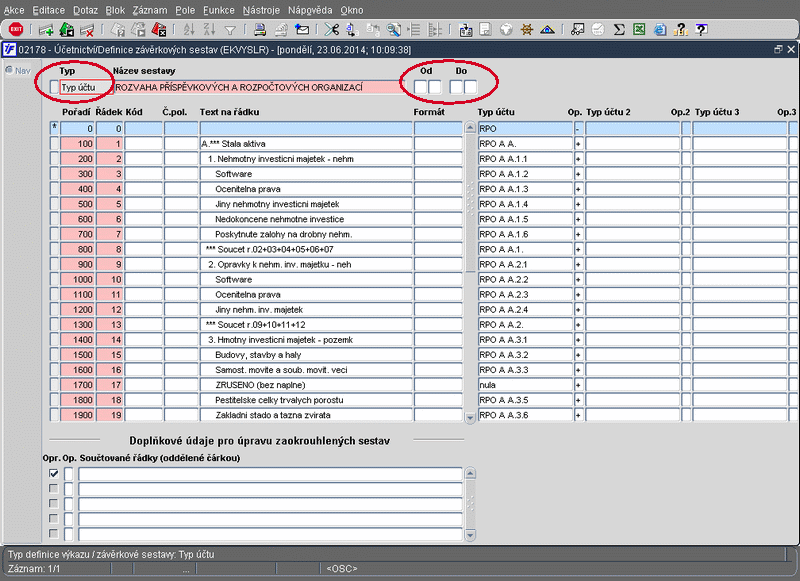Click the insert new record icon
This screenshot has height=581, width=800.
pyautogui.click(x=45, y=30)
